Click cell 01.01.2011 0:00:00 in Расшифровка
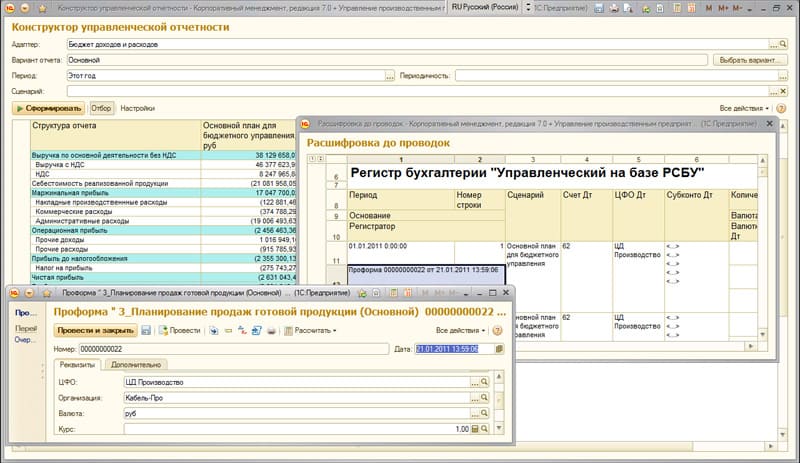The width and height of the screenshot is (800, 463). [x=401, y=253]
